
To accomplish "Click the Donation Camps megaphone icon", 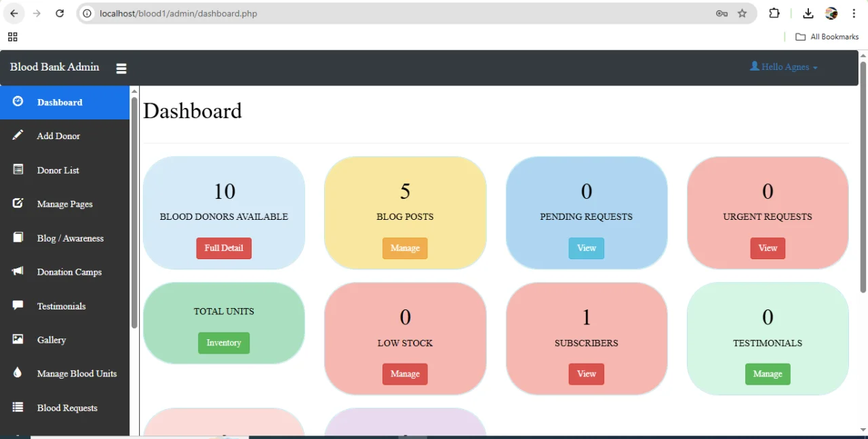I will point(18,271).
